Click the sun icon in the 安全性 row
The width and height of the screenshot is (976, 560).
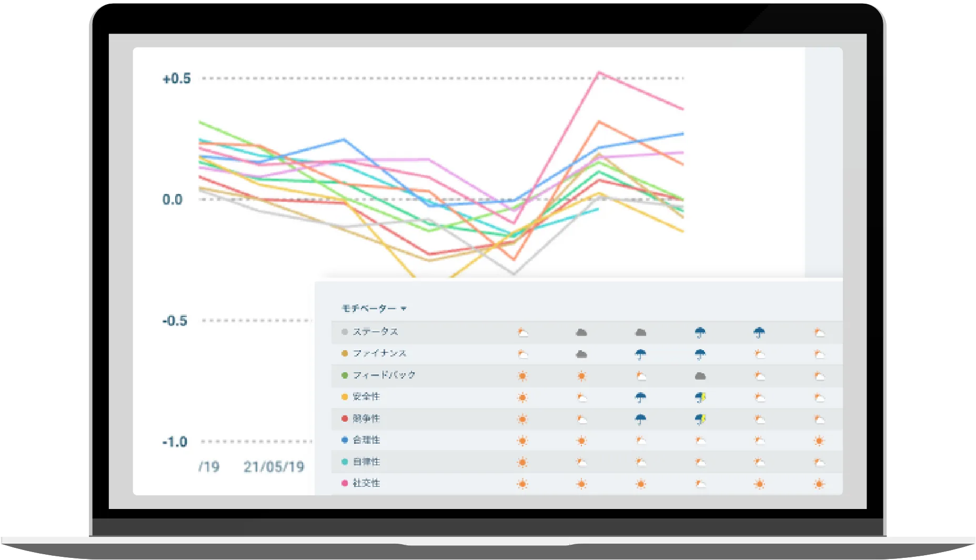click(x=522, y=398)
